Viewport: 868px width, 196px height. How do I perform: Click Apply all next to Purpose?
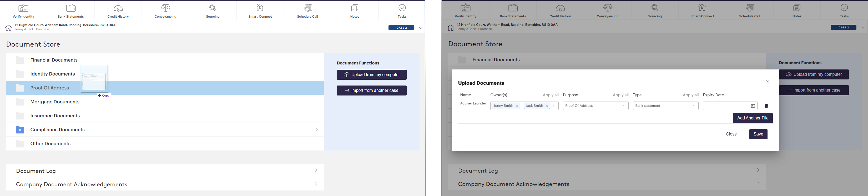click(x=621, y=95)
